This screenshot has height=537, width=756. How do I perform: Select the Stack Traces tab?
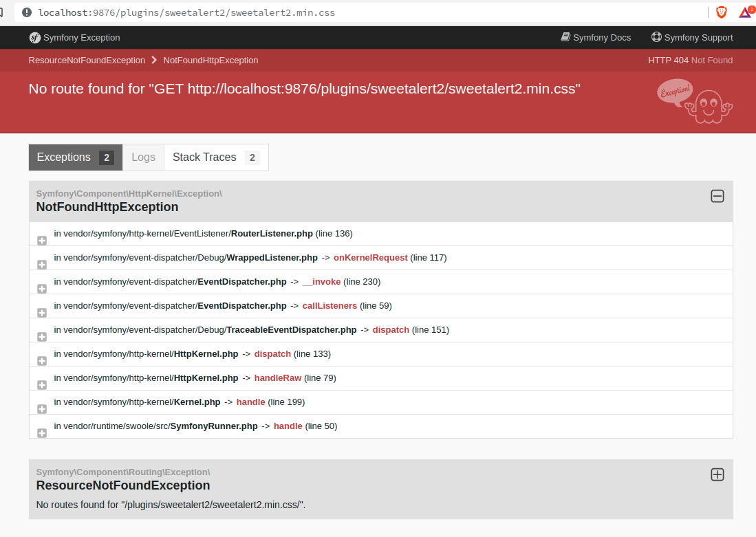pos(216,157)
